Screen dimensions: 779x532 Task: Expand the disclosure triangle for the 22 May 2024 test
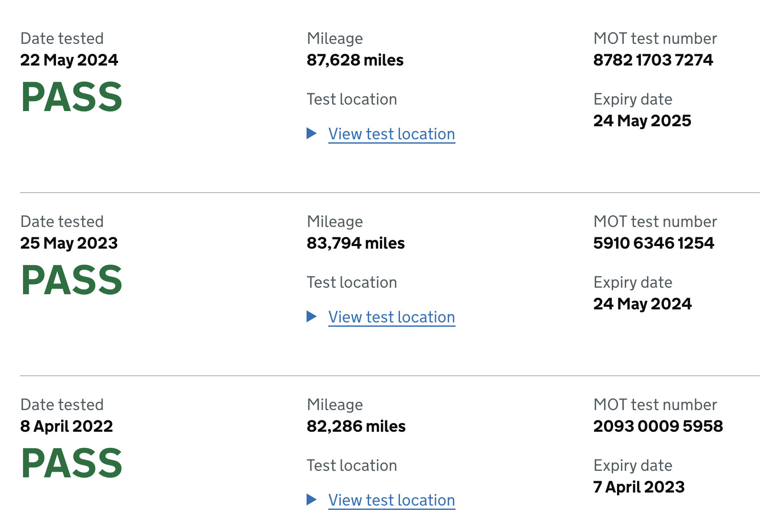[311, 133]
